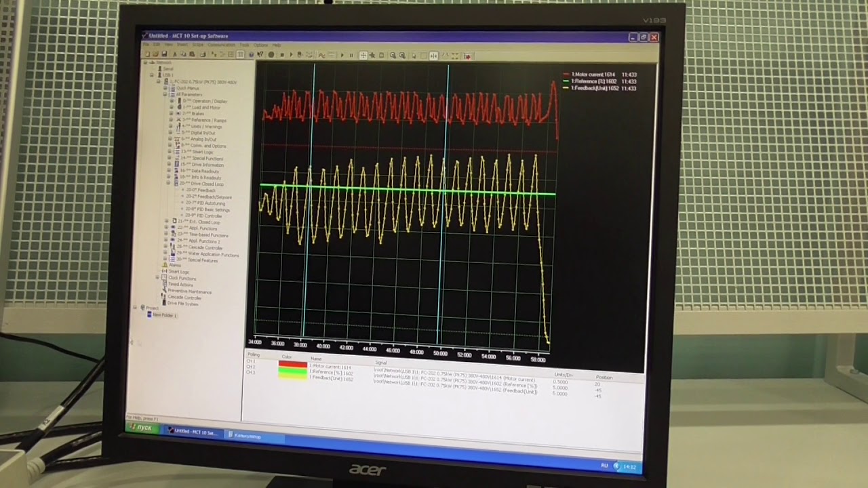Click the Motor current legend entry on chart
Image resolution: width=868 pixels, height=488 pixels.
(x=599, y=75)
